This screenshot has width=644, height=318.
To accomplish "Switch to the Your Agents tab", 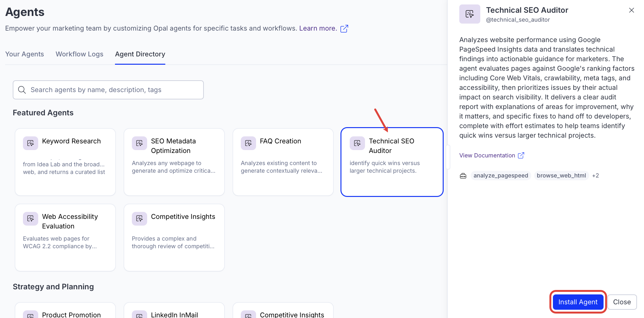I will [25, 54].
